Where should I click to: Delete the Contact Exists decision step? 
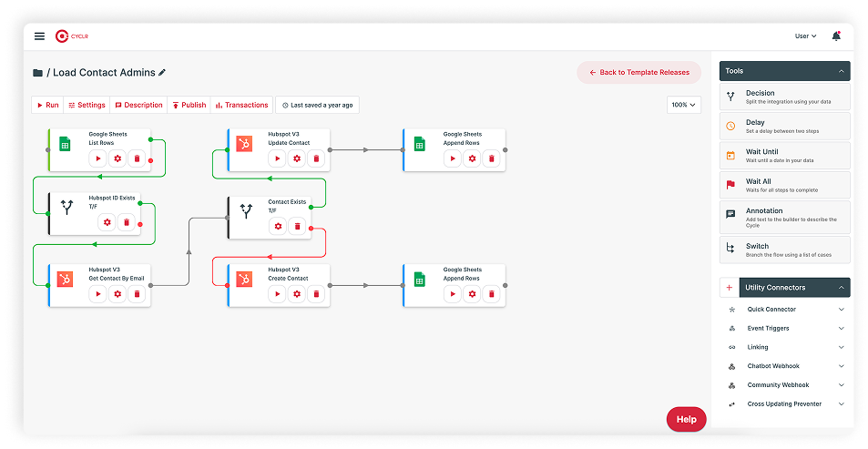pos(297,226)
